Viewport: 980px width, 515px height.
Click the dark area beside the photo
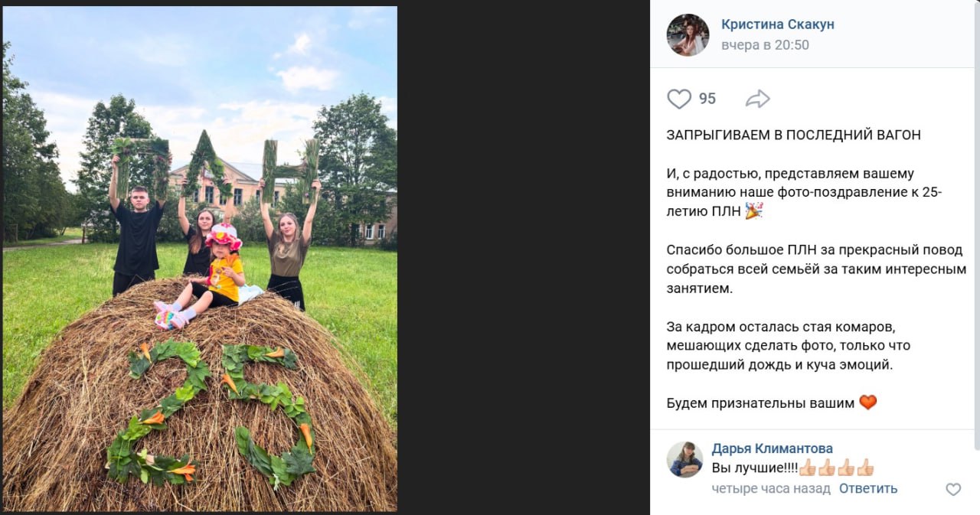pyautogui.click(x=524, y=257)
